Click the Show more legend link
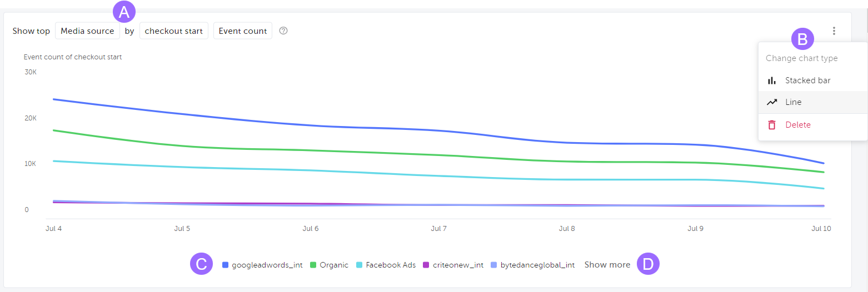The height and width of the screenshot is (292, 868). (607, 265)
